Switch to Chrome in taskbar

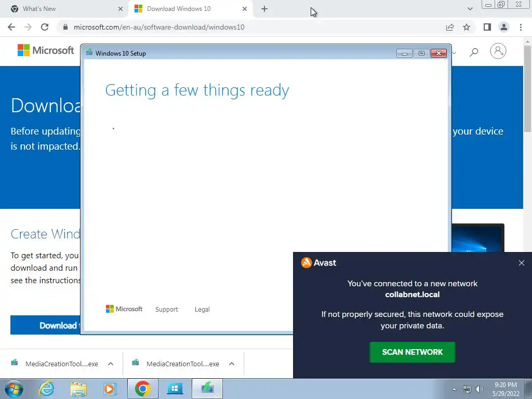click(142, 389)
